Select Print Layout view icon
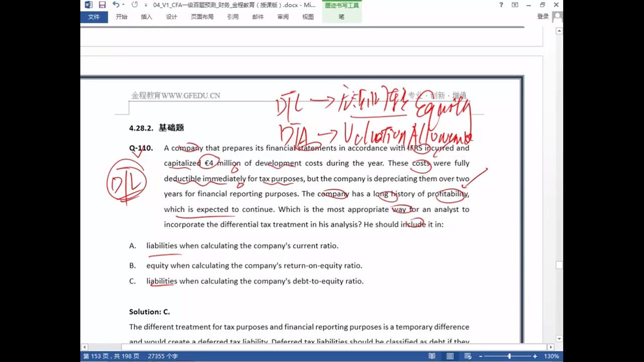 [x=450, y=356]
